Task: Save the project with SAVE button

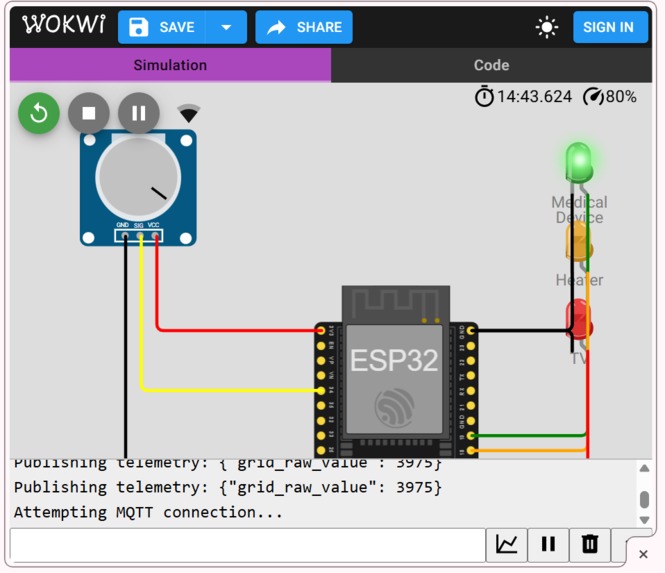Action: [x=162, y=27]
